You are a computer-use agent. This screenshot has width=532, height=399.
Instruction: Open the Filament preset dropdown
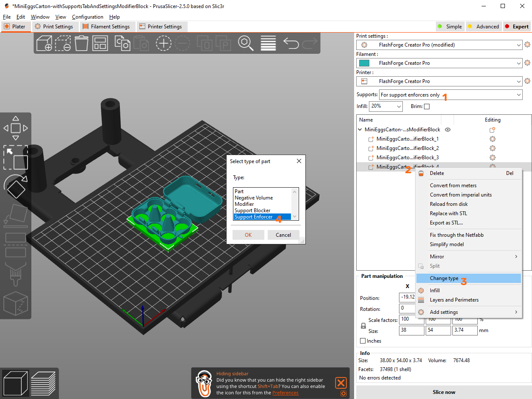tap(439, 63)
